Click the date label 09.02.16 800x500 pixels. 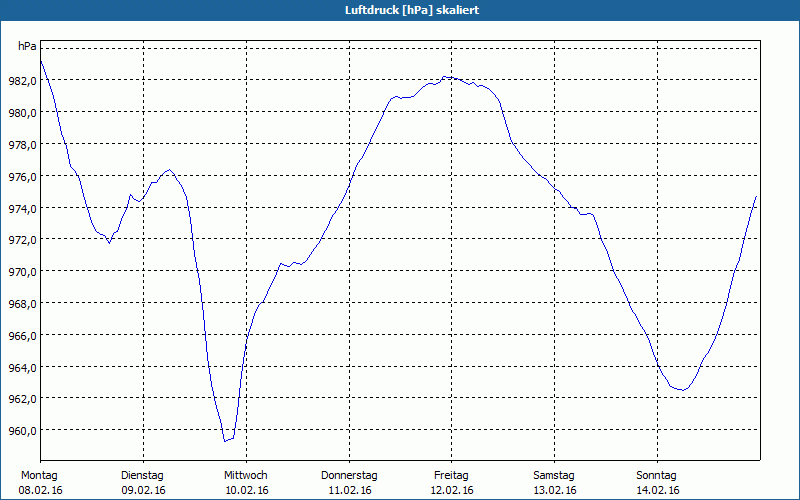(143, 490)
